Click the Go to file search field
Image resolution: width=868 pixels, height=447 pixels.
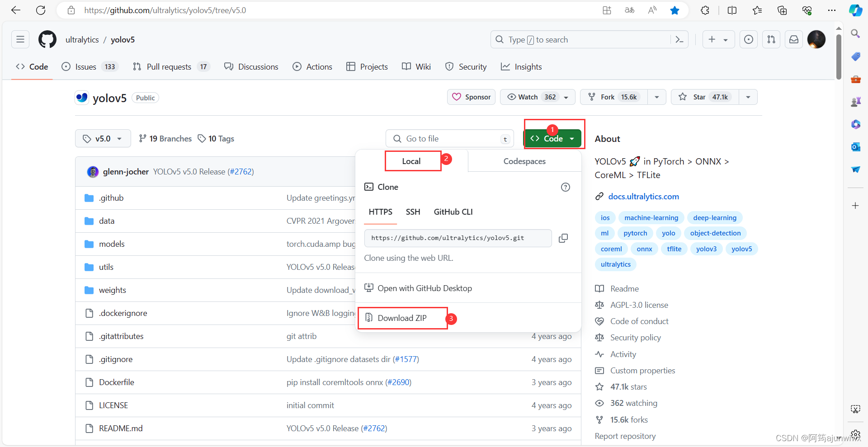[449, 139]
